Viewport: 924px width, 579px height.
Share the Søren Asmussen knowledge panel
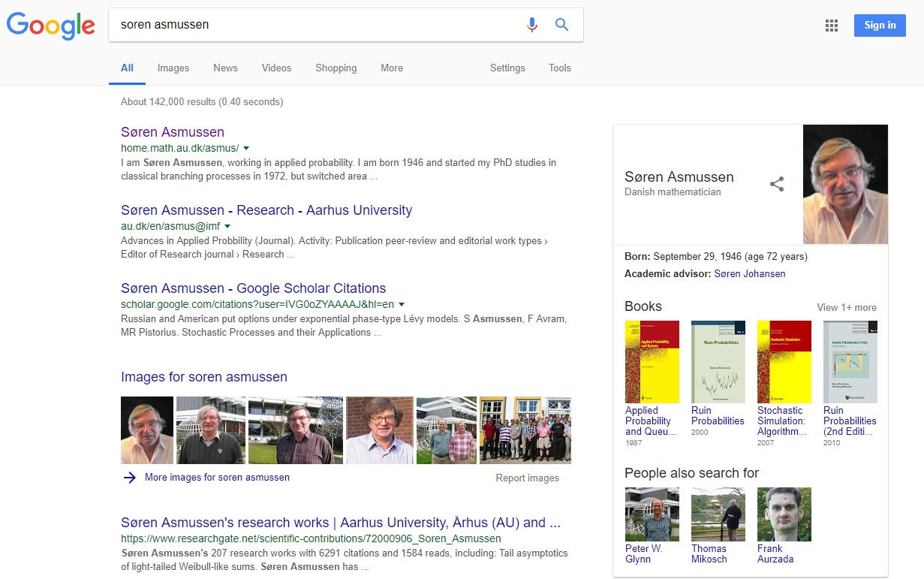pos(777,184)
